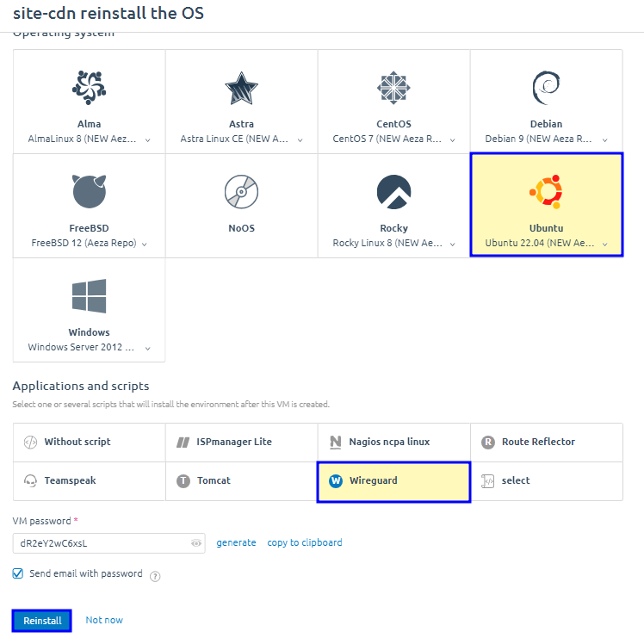Expand the Ubuntu 22.04 version dropdown
The image size is (644, 644).
tap(605, 244)
